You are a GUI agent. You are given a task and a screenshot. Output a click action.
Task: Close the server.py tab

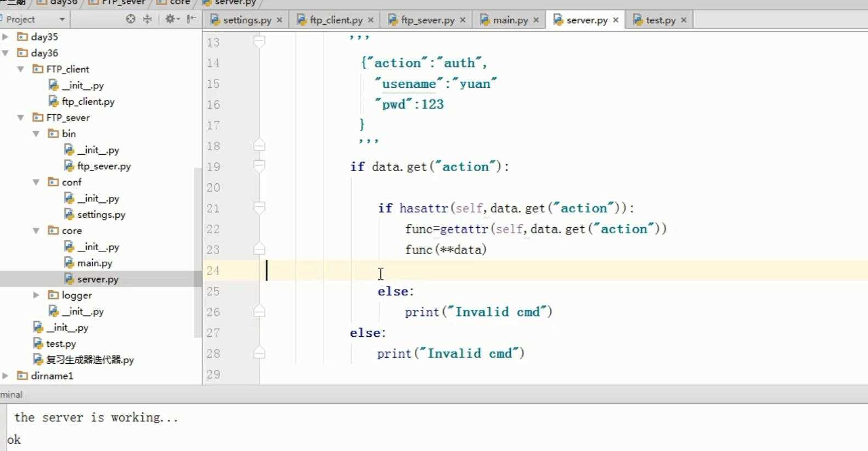(616, 20)
